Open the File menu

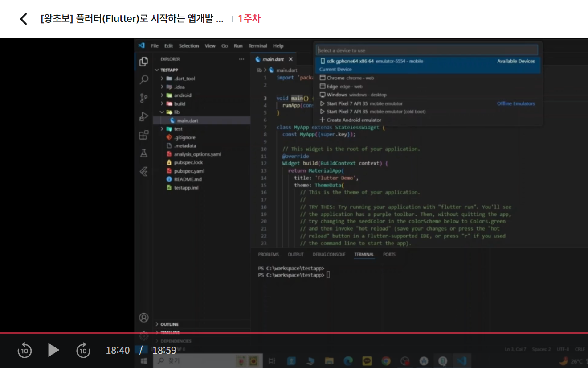coord(155,46)
